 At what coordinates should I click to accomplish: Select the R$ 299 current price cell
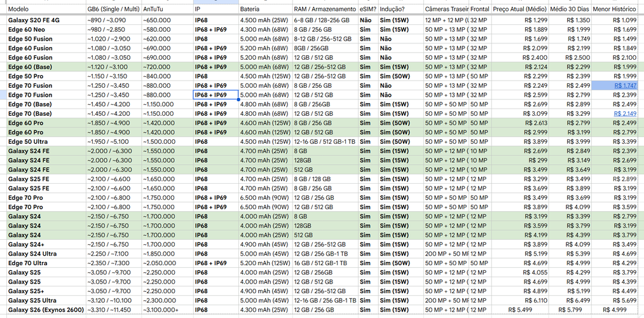click(x=520, y=160)
